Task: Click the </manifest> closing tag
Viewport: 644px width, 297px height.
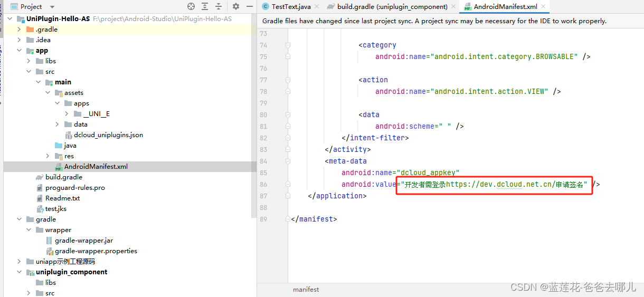Action: tap(314, 219)
